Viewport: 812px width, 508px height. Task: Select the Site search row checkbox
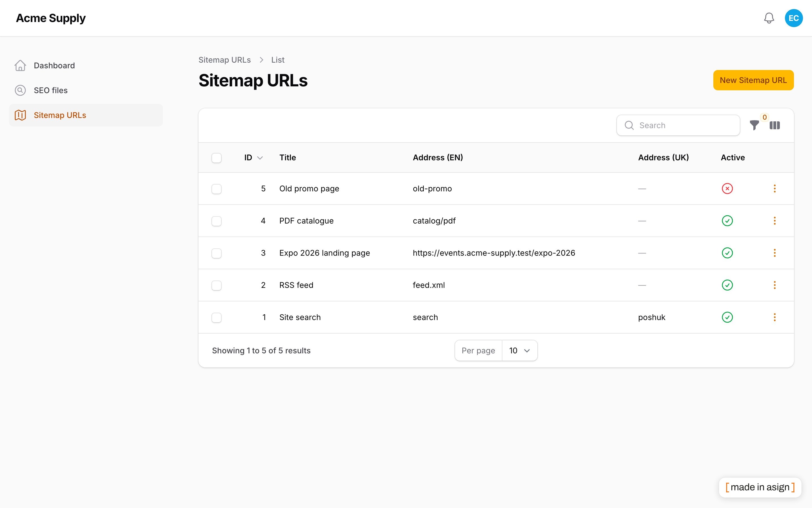(217, 317)
